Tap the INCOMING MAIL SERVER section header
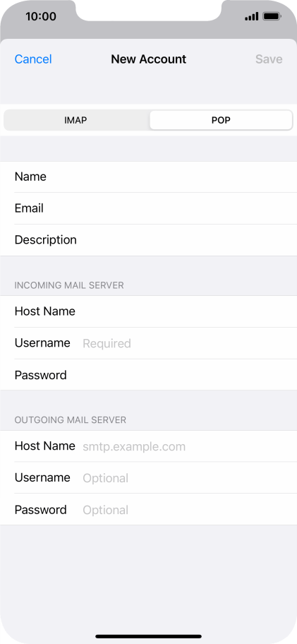The height and width of the screenshot is (644, 297). click(69, 285)
